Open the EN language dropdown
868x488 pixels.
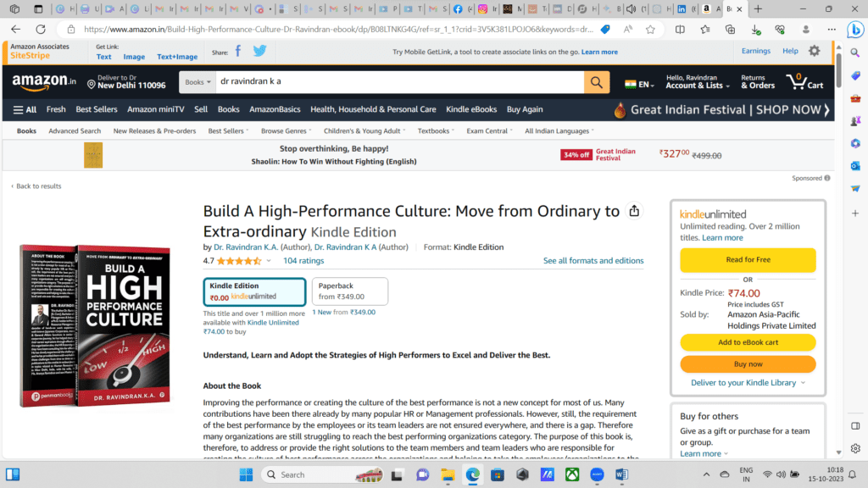[x=639, y=85]
